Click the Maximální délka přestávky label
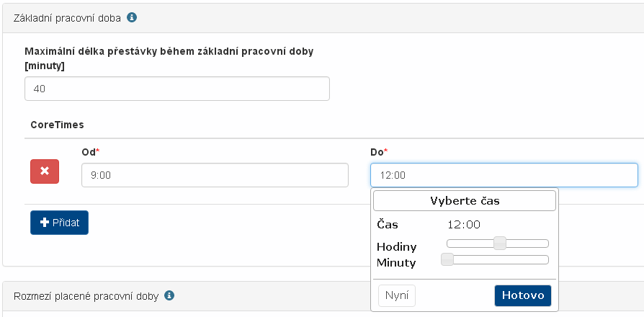This screenshot has width=644, height=317. (169, 52)
